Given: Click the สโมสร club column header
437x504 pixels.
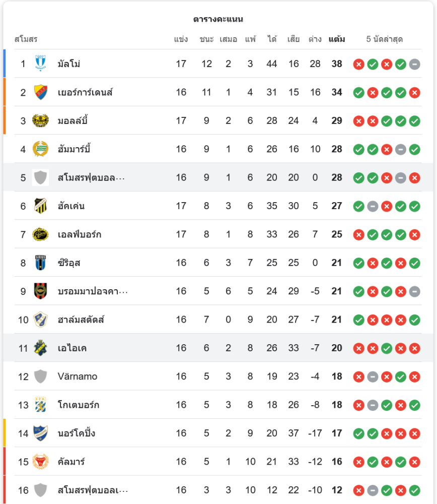Looking at the screenshot, I should tap(26, 39).
